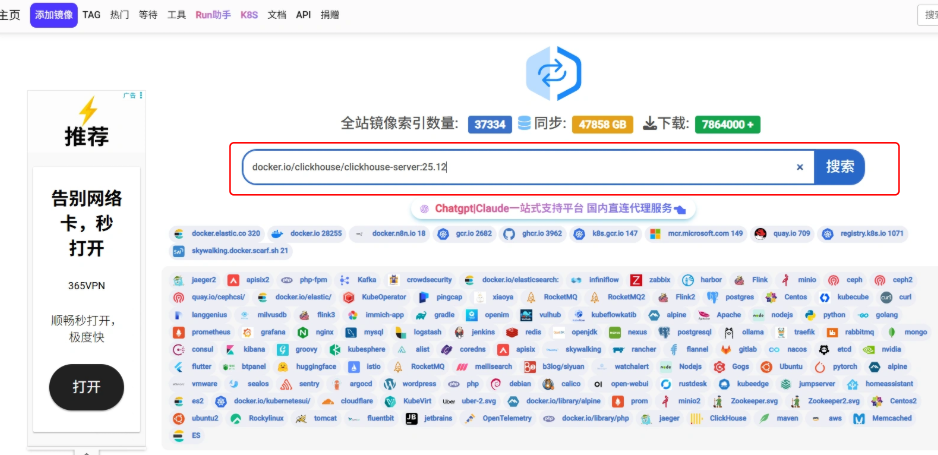Click the cloudflare tag chip
The width and height of the screenshot is (938, 455).
tap(349, 401)
